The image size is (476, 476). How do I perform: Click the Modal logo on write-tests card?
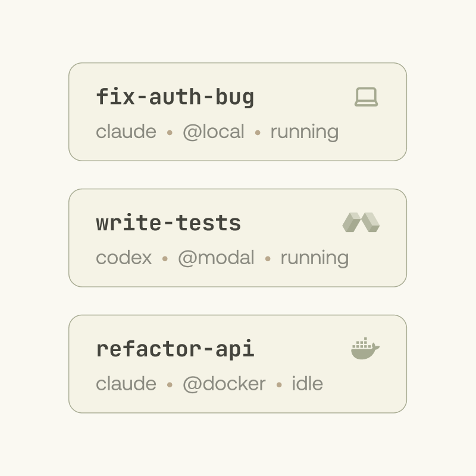tap(362, 223)
